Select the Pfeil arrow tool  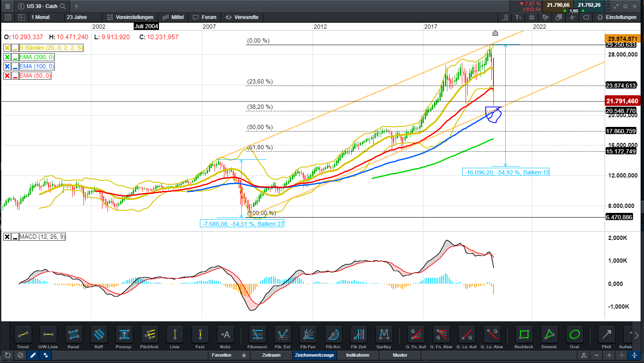tap(606, 335)
